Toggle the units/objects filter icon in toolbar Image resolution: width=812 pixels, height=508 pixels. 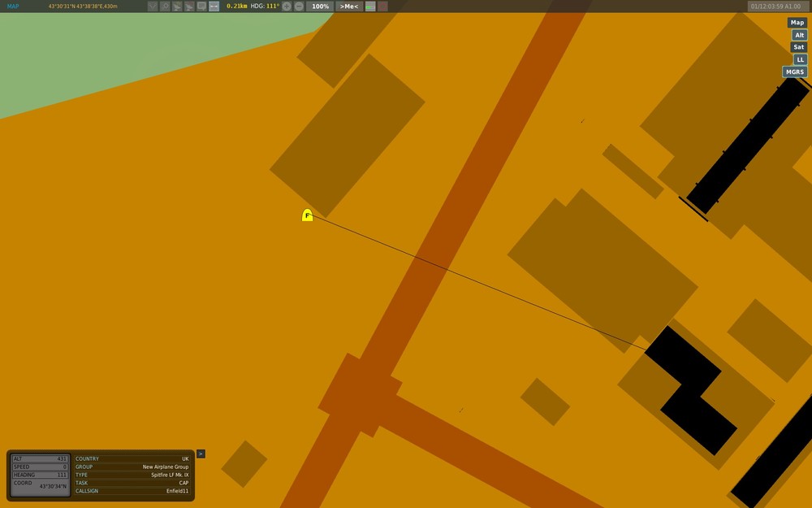tap(153, 7)
